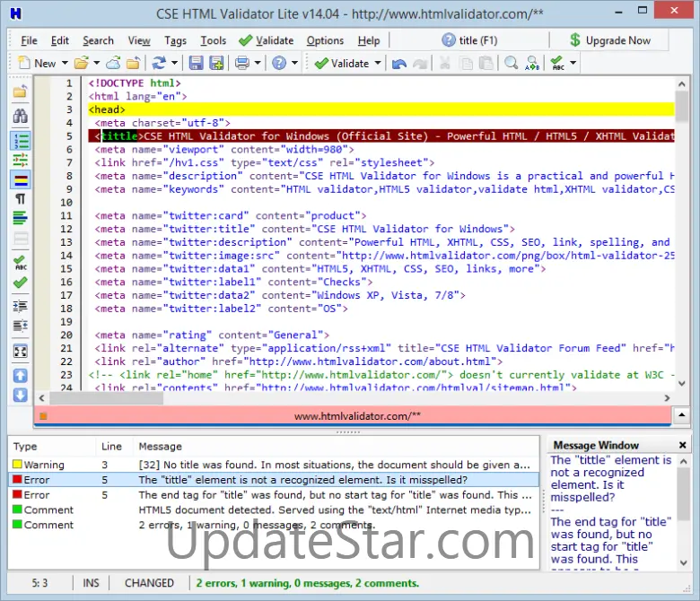Image resolution: width=700 pixels, height=601 pixels.
Task: Open Find and Replace A-B icon
Action: [x=532, y=64]
